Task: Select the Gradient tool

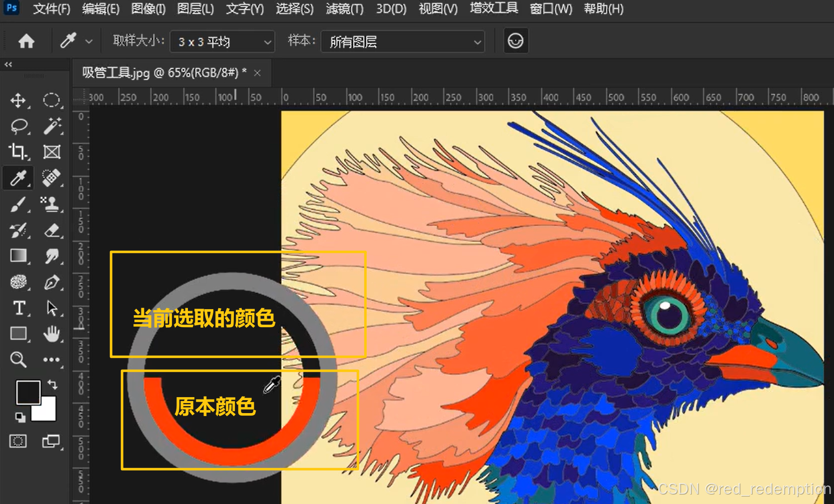Action: point(18,256)
